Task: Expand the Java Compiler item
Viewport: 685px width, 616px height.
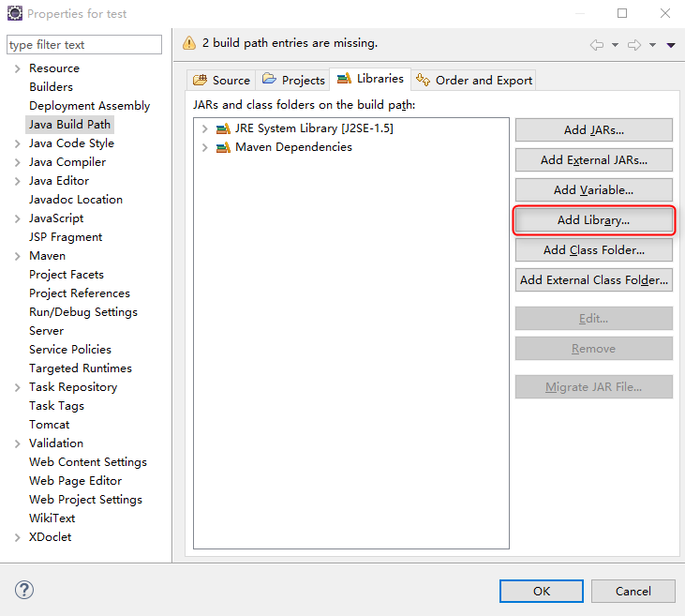Action: [x=18, y=162]
